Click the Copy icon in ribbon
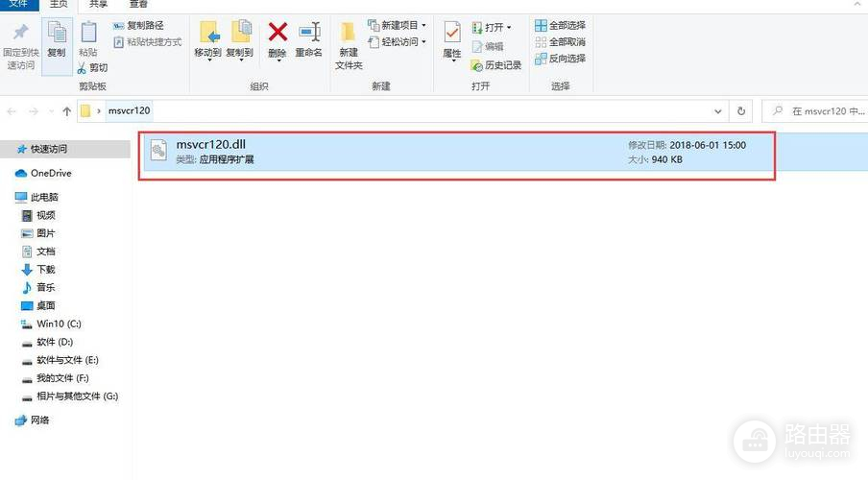The image size is (868, 480). [x=57, y=32]
